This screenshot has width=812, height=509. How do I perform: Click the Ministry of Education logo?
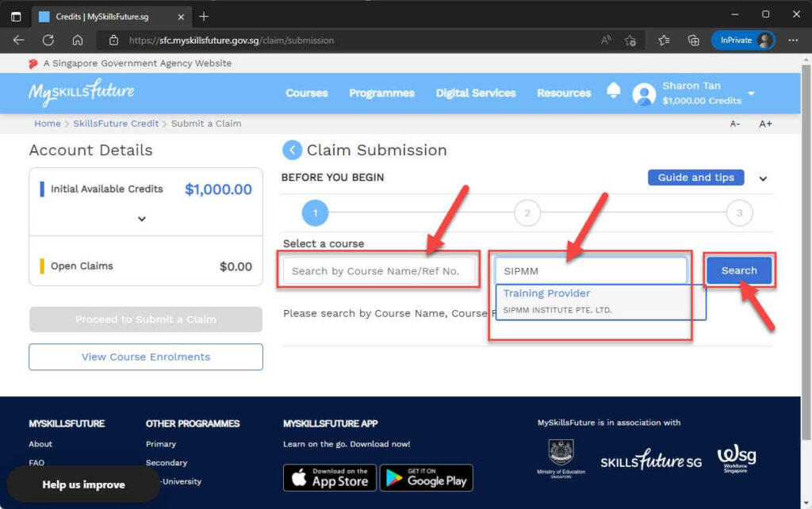(x=562, y=456)
